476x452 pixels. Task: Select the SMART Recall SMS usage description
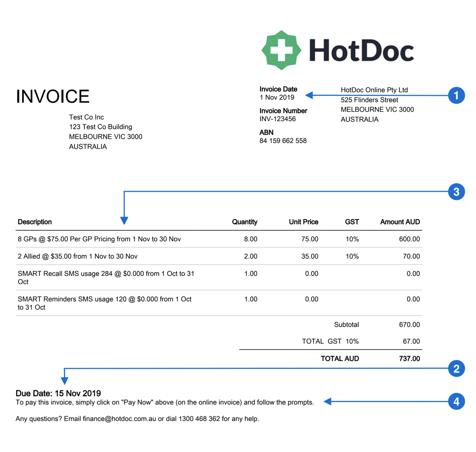pos(106,278)
